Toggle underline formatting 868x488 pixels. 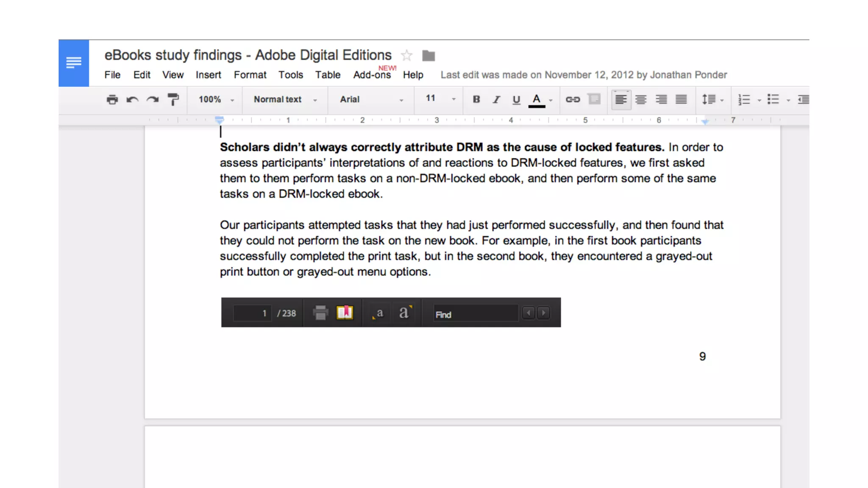click(516, 100)
